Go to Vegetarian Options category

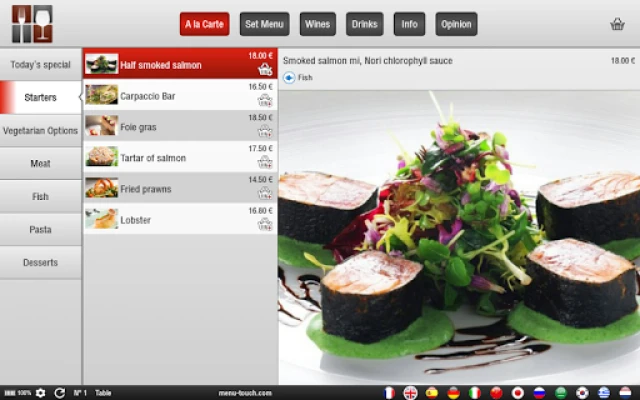[40, 130]
